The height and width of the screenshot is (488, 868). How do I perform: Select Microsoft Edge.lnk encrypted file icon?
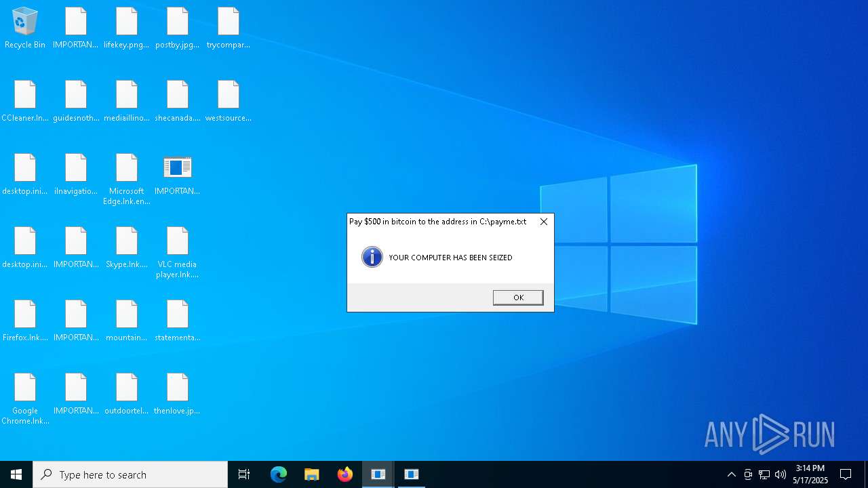tap(127, 180)
